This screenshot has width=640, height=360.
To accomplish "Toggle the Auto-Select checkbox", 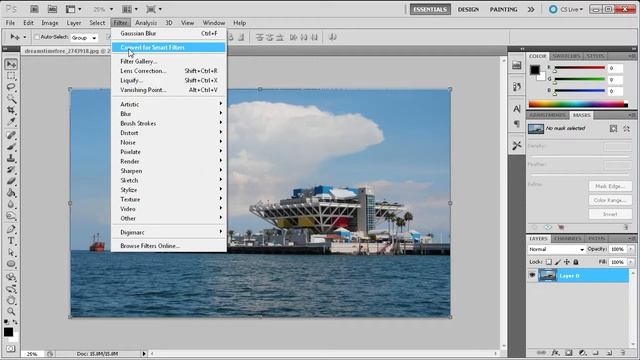I will 37,37.
